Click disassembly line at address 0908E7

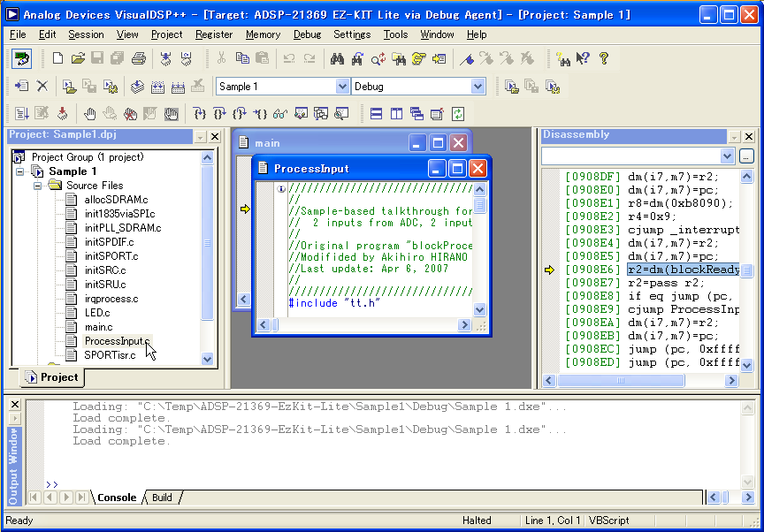(652, 283)
